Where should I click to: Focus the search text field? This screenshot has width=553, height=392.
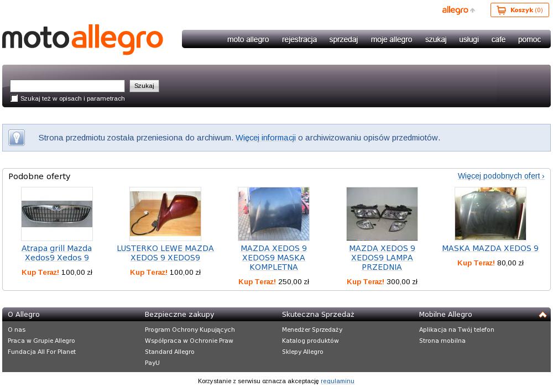tap(67, 86)
